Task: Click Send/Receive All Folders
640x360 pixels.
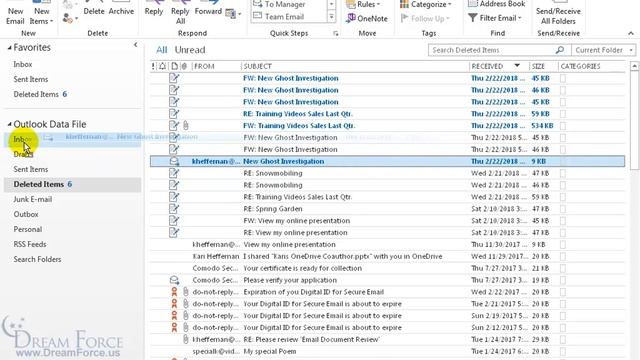Action: (558, 12)
